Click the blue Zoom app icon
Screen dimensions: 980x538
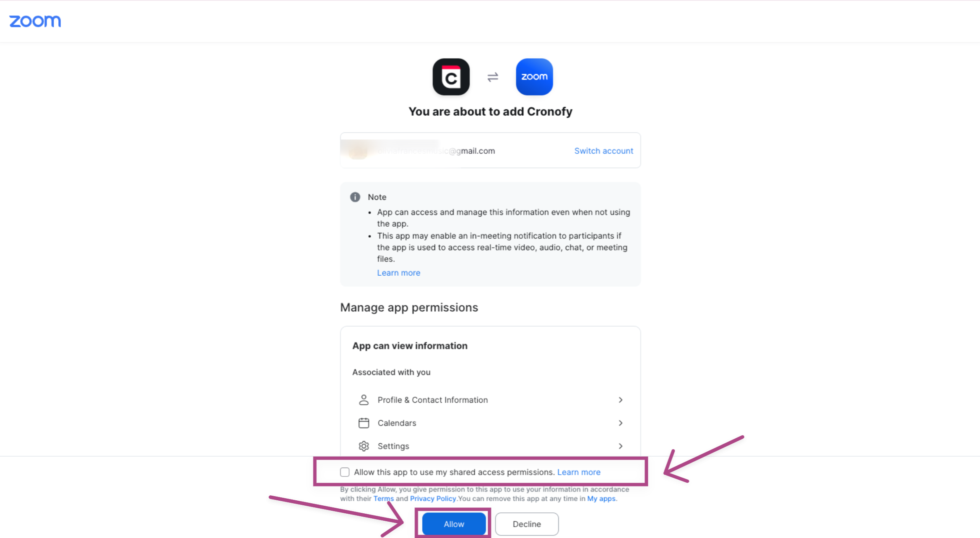coord(534,77)
